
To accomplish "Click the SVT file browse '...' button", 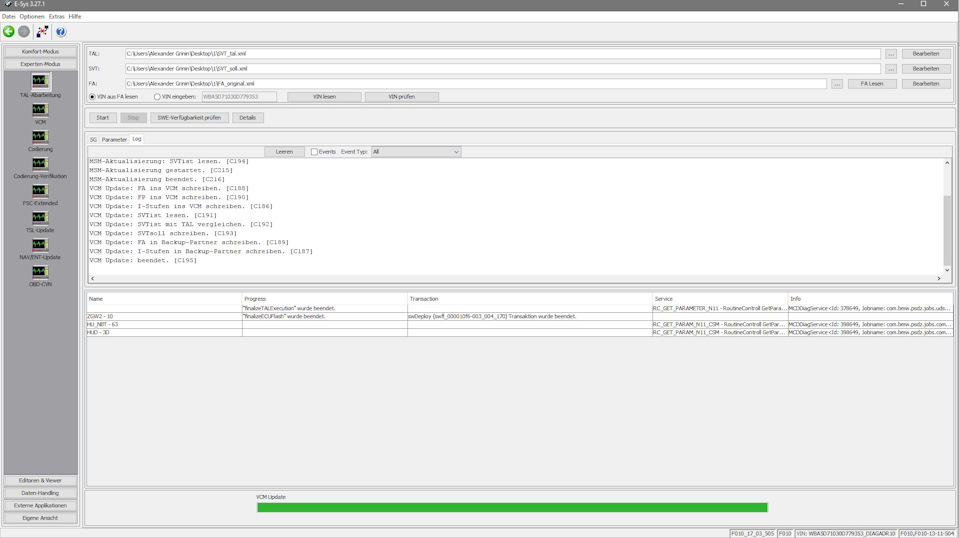I will pyautogui.click(x=891, y=69).
